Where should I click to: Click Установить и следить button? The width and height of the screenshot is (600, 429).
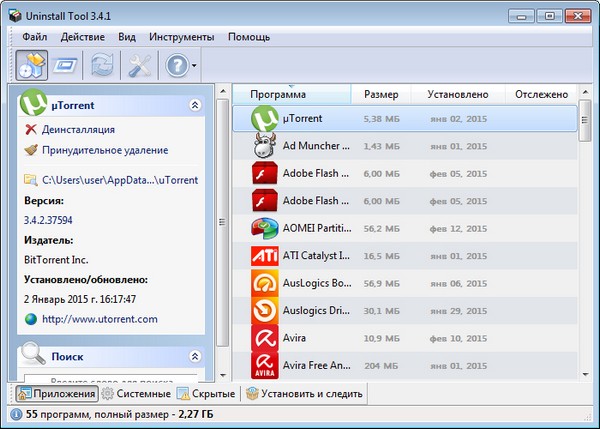click(x=303, y=395)
